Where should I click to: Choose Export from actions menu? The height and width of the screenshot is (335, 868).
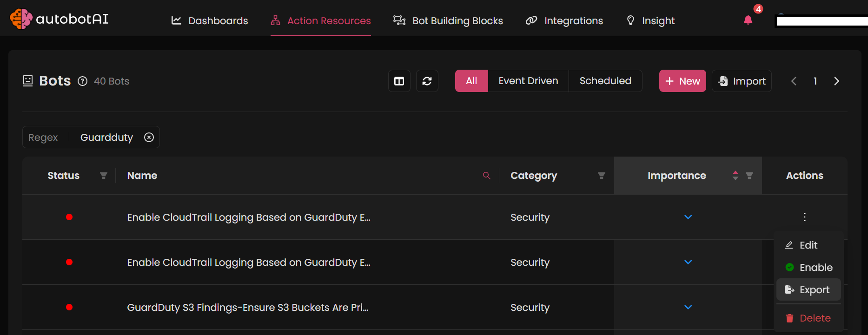(808, 289)
